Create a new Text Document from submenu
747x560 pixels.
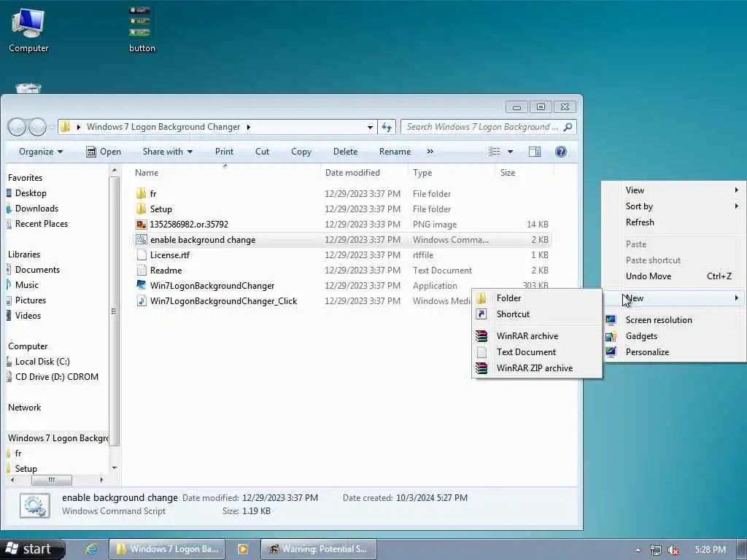[x=537, y=352]
